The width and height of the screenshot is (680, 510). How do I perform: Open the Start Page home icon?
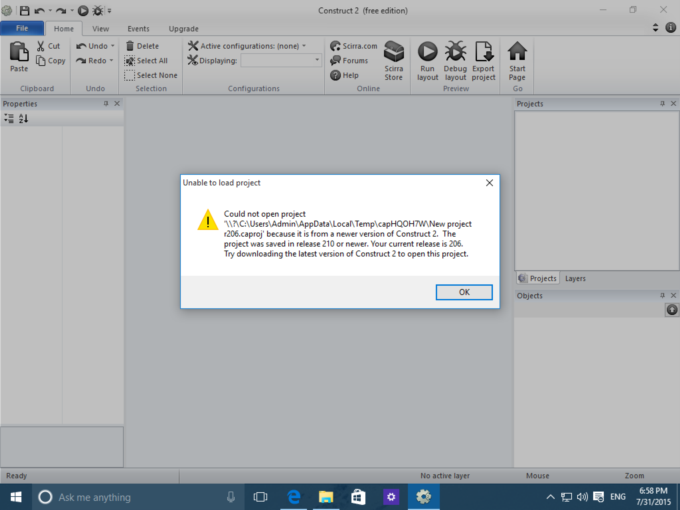click(517, 51)
